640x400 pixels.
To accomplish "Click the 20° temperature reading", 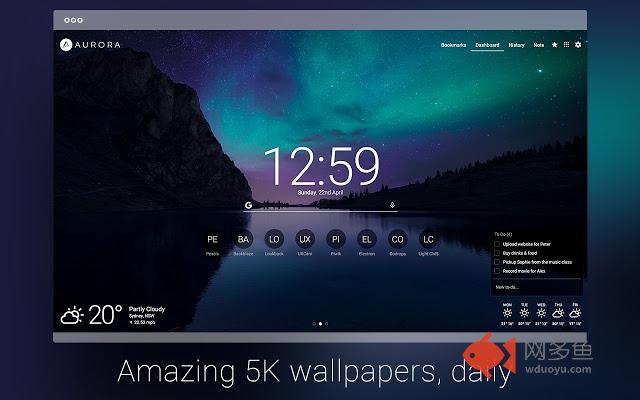I will (105, 315).
